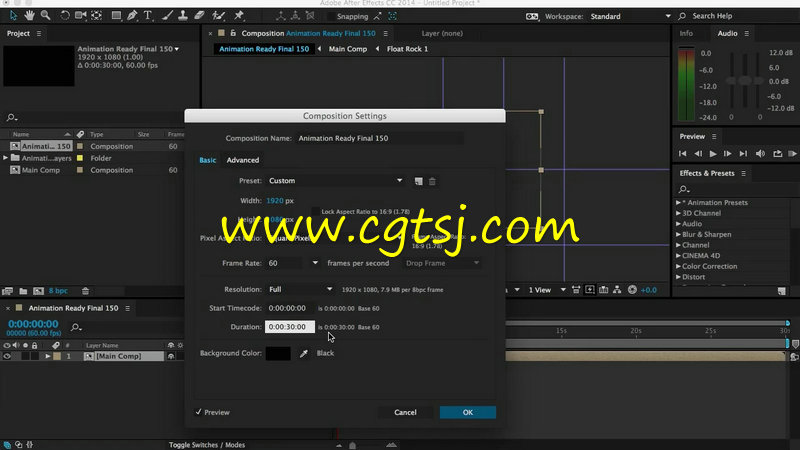The width and height of the screenshot is (800, 450).
Task: Create new folder in Project panel
Action: (x=22, y=290)
